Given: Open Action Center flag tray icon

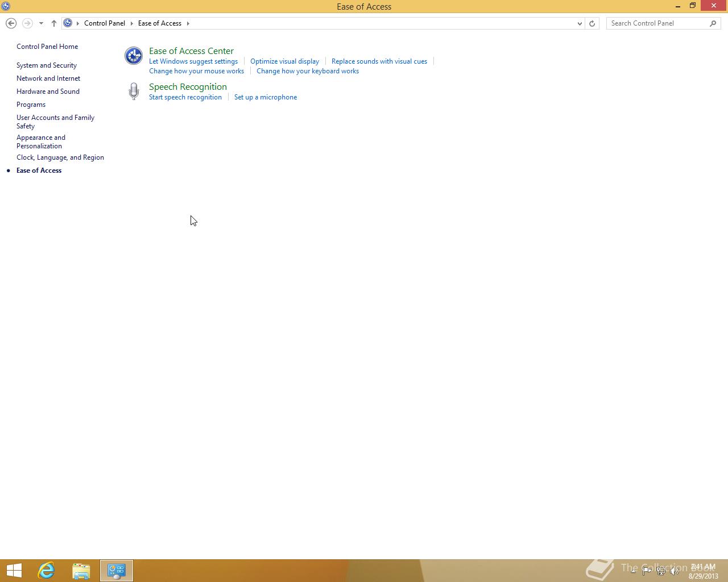Looking at the screenshot, I should tap(647, 571).
